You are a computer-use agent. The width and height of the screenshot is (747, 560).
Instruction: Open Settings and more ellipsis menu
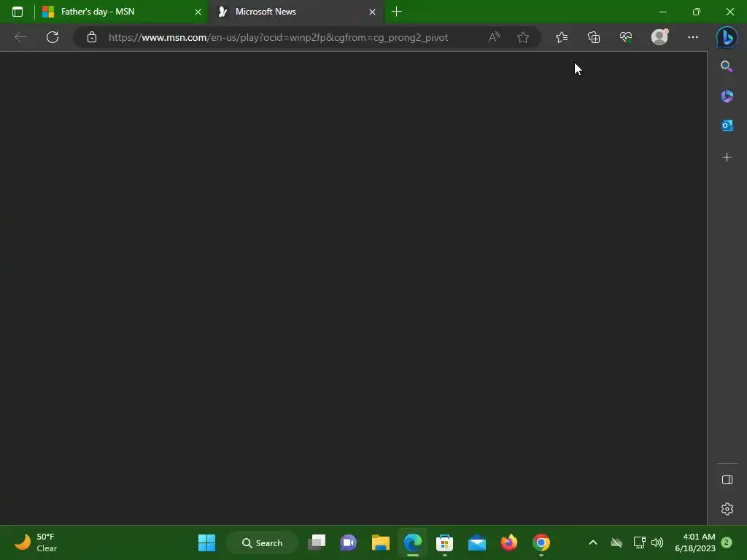point(693,37)
